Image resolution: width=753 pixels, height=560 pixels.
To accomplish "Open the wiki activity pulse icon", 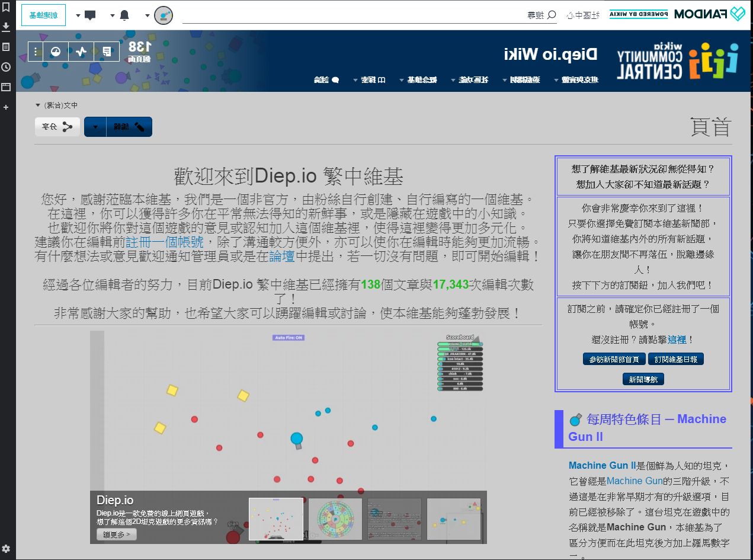I will [x=81, y=52].
